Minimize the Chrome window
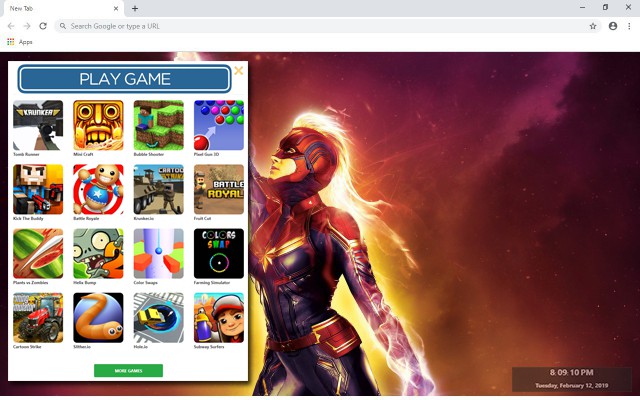Image resolution: width=640 pixels, height=400 pixels. coord(582,7)
